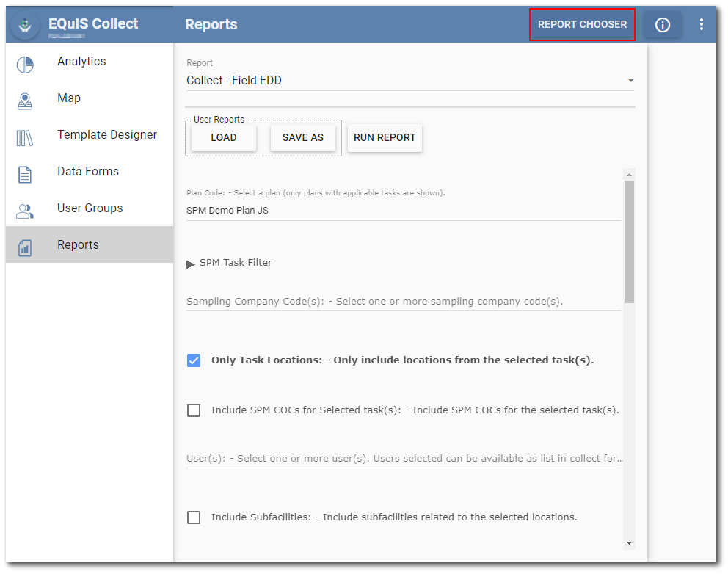Click the Reports bar chart icon
The image size is (728, 574).
pyautogui.click(x=25, y=244)
